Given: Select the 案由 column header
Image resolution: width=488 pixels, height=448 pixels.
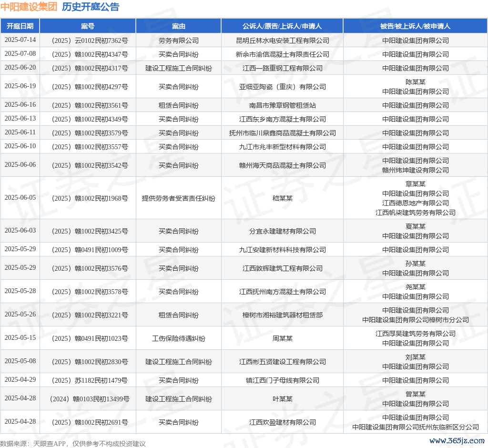Looking at the screenshot, I should (179, 26).
